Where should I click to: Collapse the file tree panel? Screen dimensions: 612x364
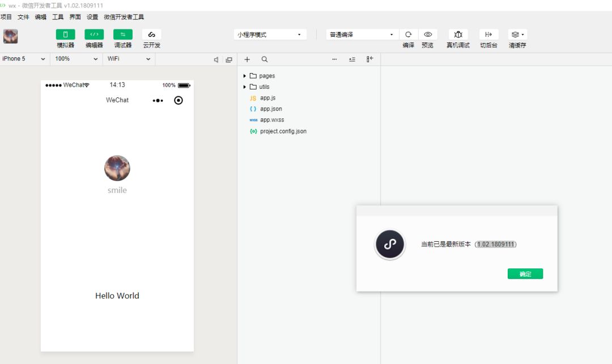[x=369, y=59]
